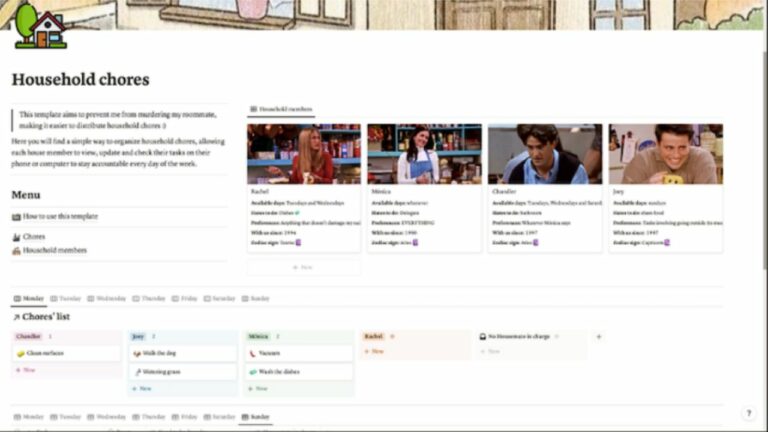768x432 pixels.
Task: Select Tuesday tab above Chores' list
Action: coord(66,299)
